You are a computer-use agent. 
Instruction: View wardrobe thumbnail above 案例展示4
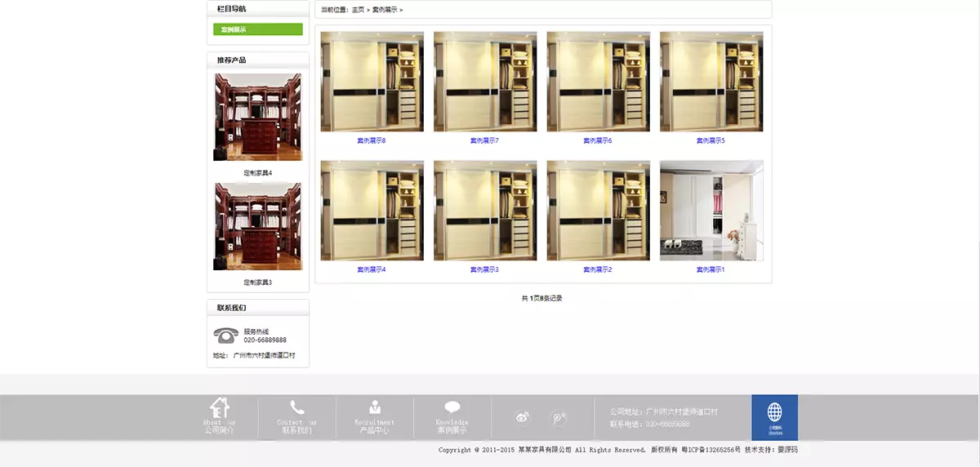(372, 211)
